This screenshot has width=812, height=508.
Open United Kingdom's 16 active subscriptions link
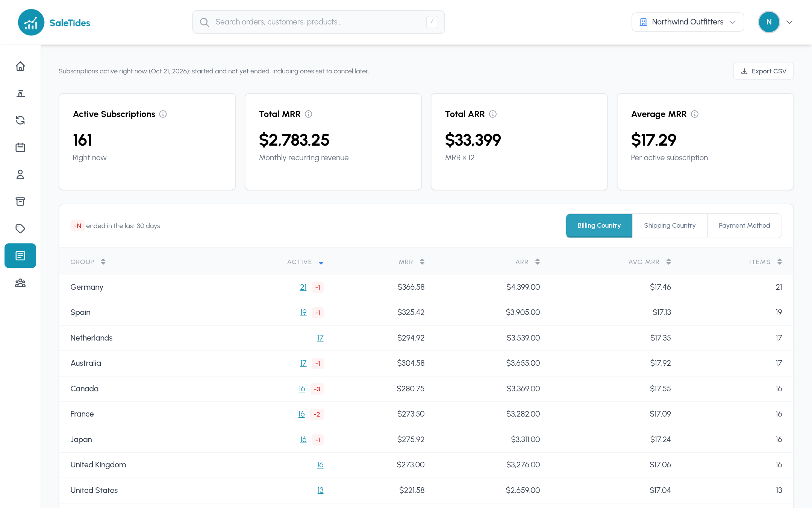tap(320, 465)
